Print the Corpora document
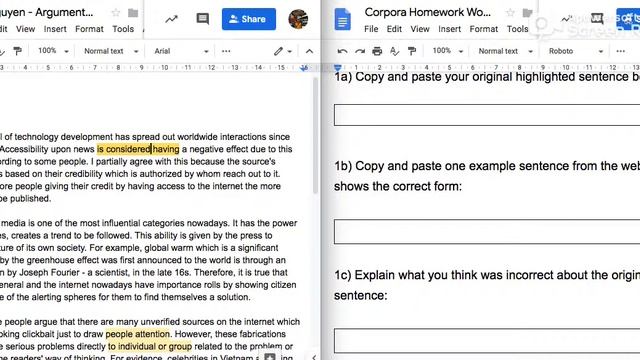The width and height of the screenshot is (640, 360). pos(377,51)
